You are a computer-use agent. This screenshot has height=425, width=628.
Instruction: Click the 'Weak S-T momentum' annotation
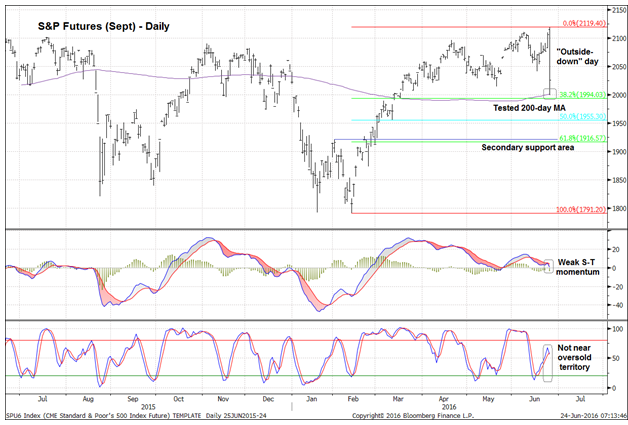[x=578, y=267]
